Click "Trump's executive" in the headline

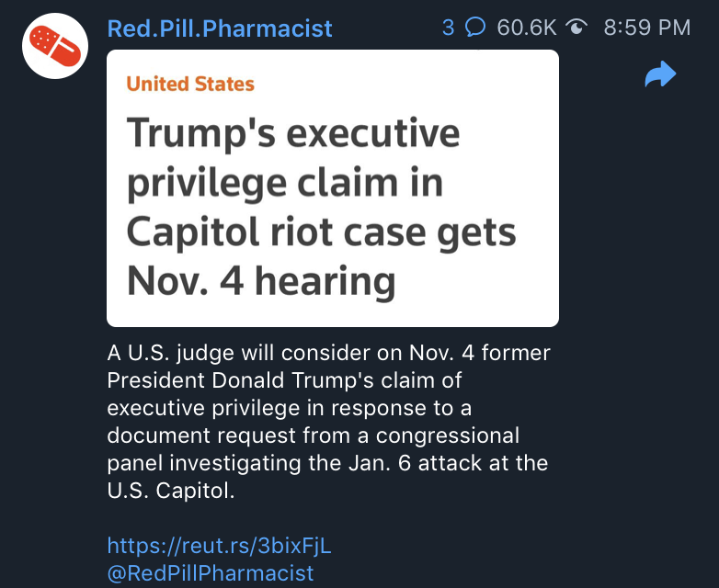tap(292, 134)
